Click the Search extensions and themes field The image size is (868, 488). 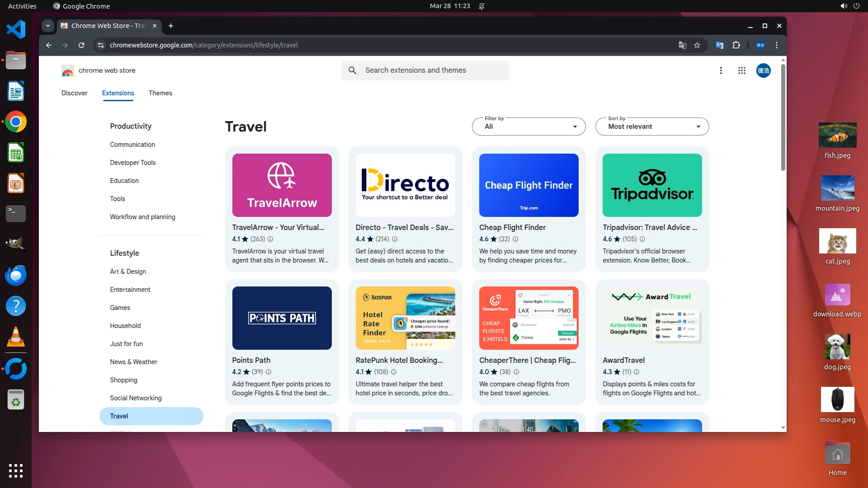[425, 70]
